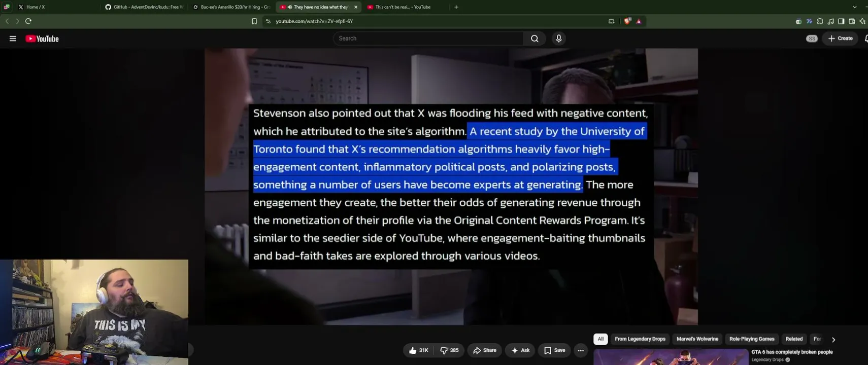This screenshot has width=868, height=365.
Task: Show the browser sidebar panel
Action: tap(841, 21)
